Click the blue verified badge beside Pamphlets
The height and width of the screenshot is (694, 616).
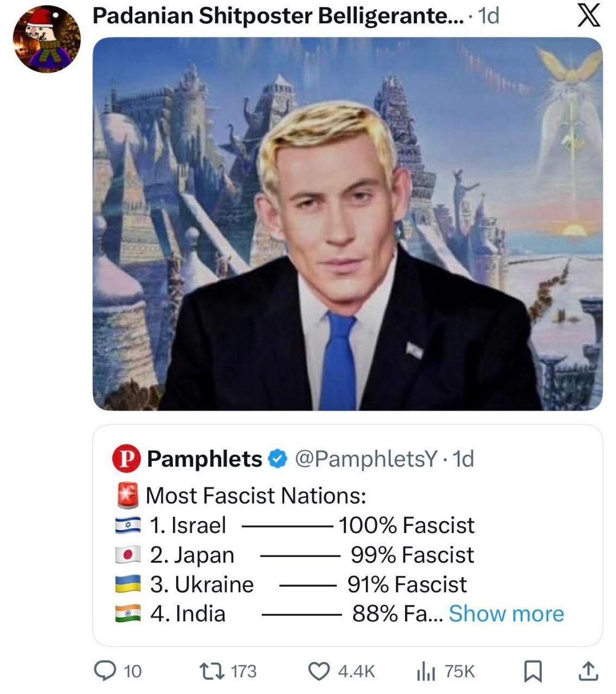[x=278, y=459]
